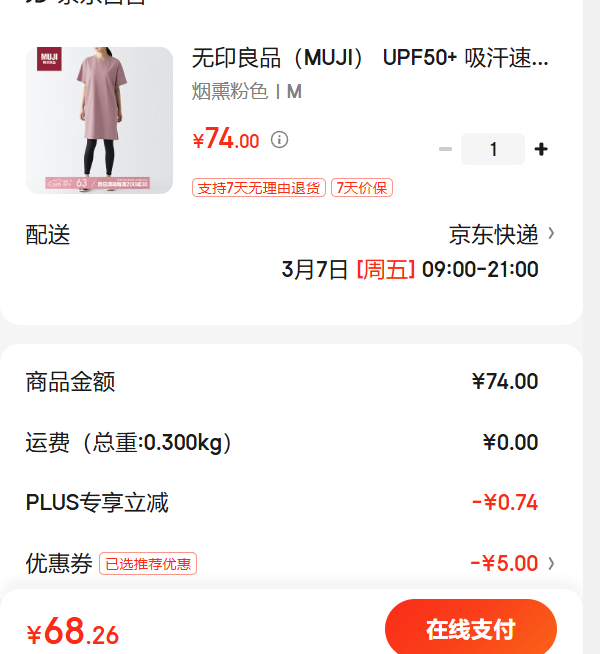Open the 无印良品 (MUJI) UPF50+ product title

370,58
